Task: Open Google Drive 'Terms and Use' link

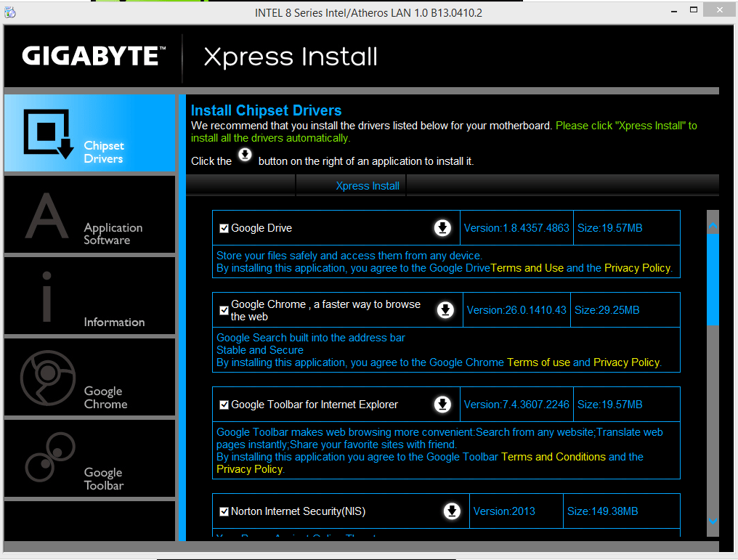Action: [527, 268]
